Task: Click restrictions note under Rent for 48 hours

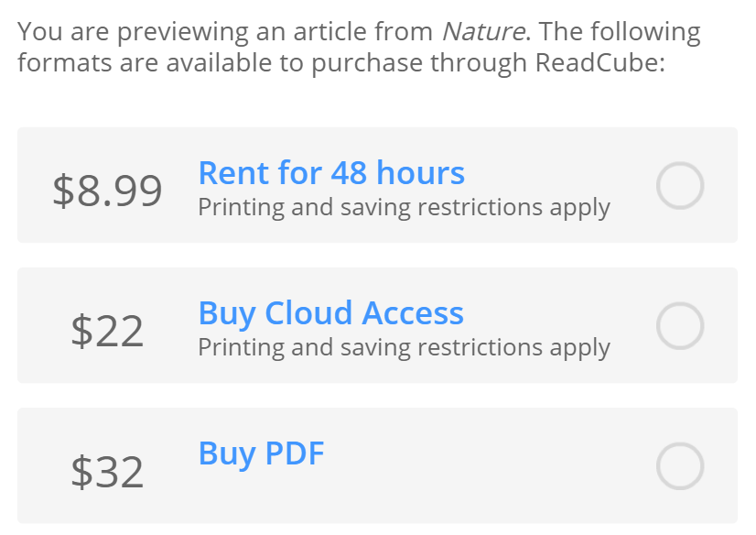Action: (404, 207)
